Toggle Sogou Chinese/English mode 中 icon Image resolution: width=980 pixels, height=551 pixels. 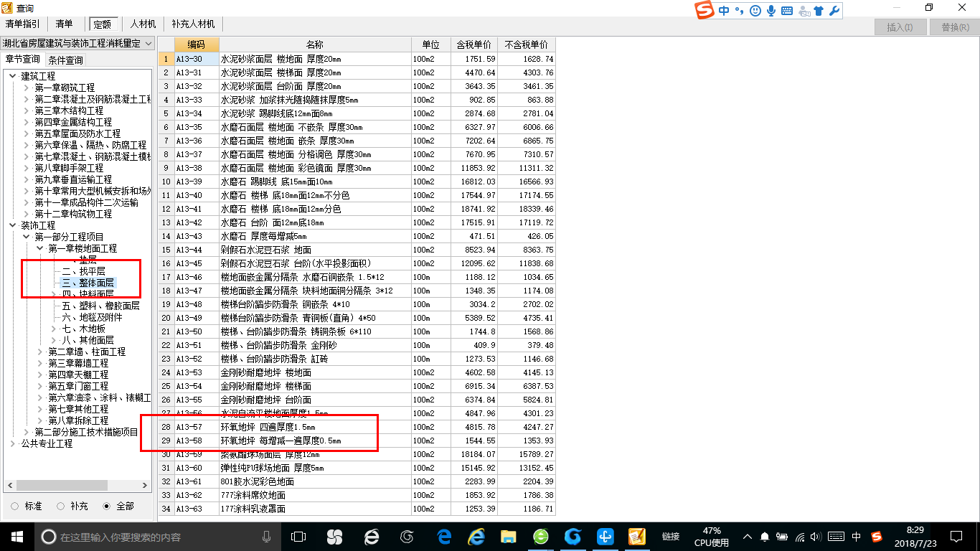coord(724,11)
